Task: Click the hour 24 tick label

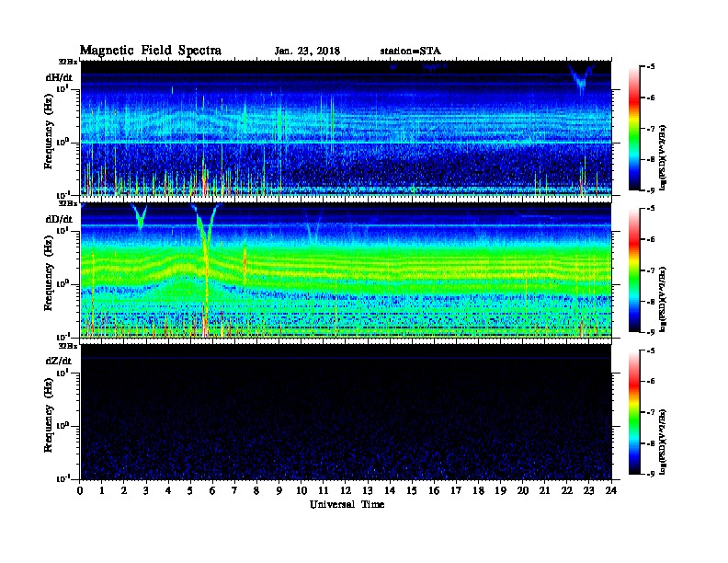Action: (x=611, y=490)
